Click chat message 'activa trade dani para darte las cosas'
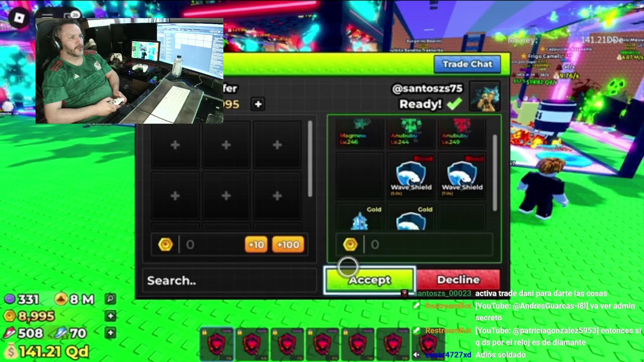This screenshot has width=644, height=362. (x=541, y=293)
